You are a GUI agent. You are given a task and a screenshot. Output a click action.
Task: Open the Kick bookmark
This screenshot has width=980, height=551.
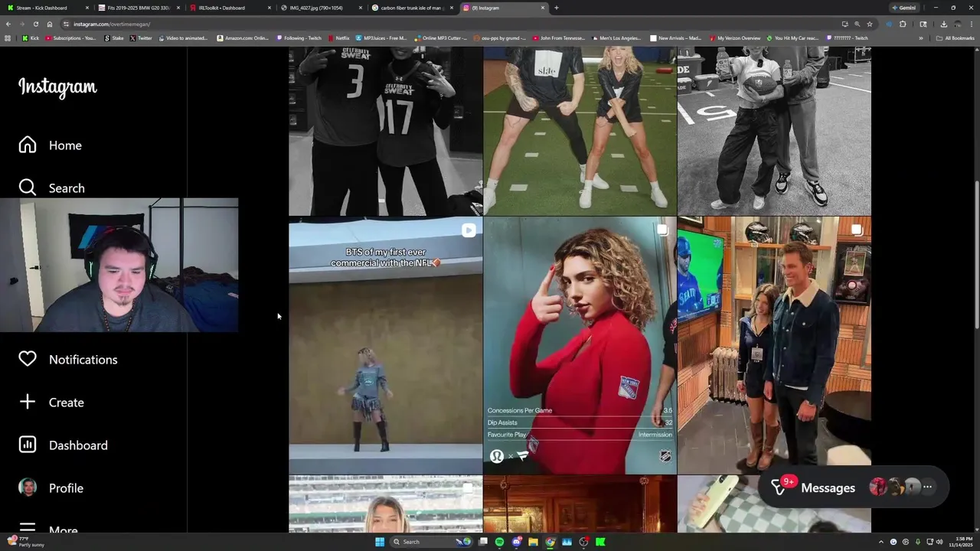[31, 37]
